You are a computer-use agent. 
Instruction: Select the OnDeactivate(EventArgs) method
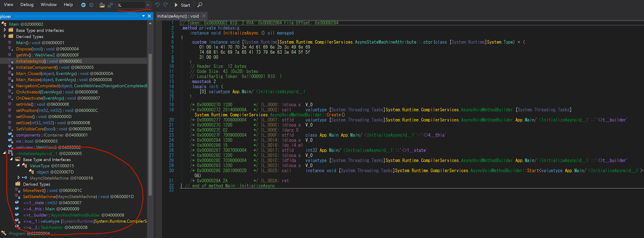pyautogui.click(x=58, y=98)
